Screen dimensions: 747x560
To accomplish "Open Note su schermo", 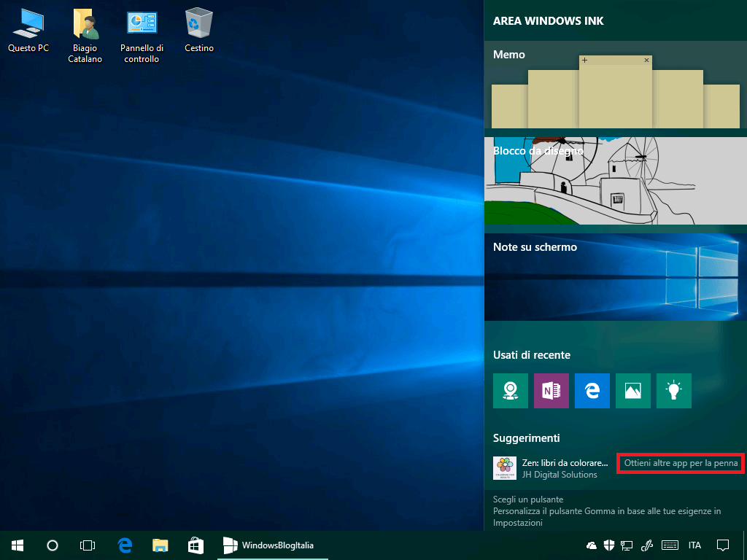I will pos(615,277).
